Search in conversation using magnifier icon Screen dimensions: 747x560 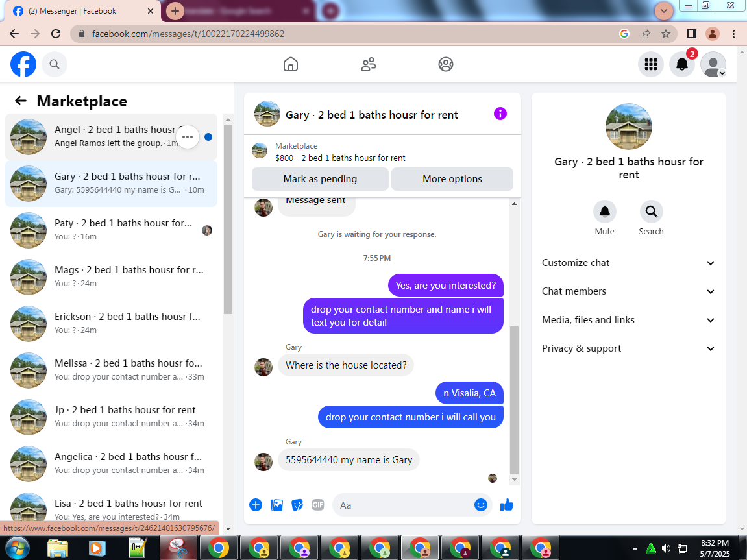(651, 212)
